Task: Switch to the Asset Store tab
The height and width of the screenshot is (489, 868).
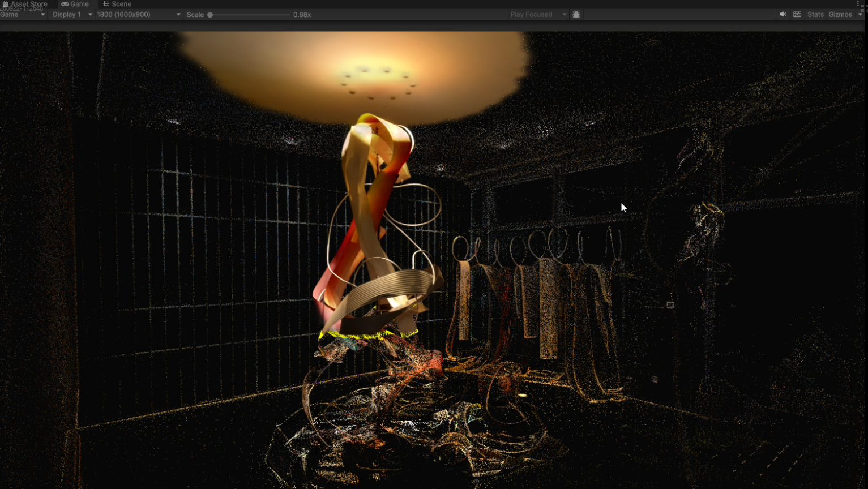Action: [24, 4]
